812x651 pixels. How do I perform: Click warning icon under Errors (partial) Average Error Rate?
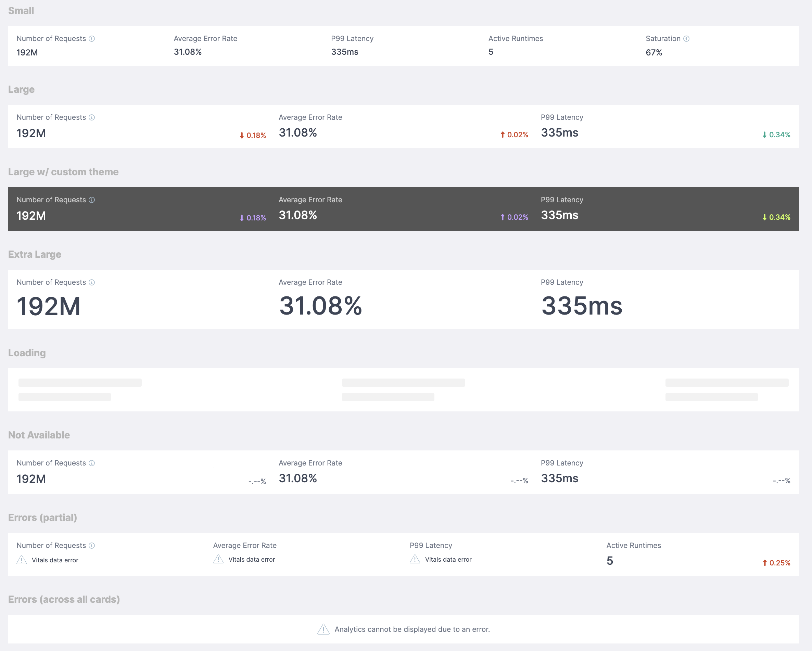[x=218, y=559]
